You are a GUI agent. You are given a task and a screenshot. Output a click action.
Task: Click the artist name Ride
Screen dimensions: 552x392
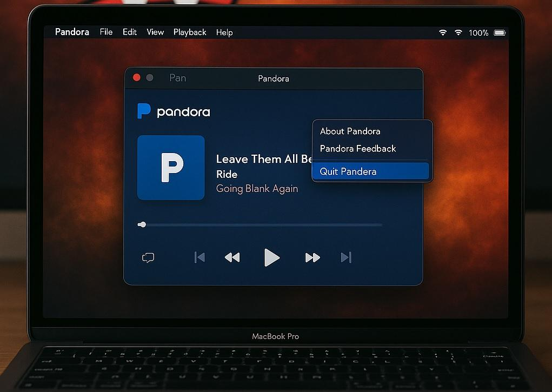point(227,174)
